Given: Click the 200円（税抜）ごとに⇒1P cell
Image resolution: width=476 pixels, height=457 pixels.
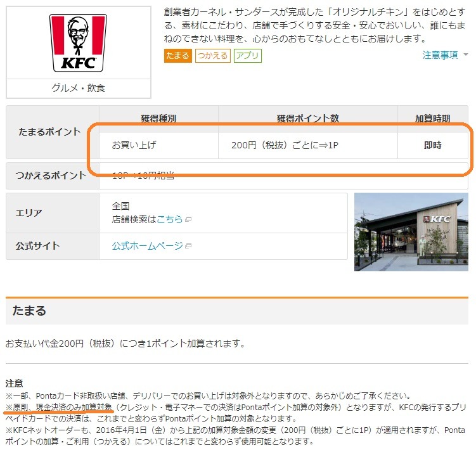Looking at the screenshot, I should point(308,145).
